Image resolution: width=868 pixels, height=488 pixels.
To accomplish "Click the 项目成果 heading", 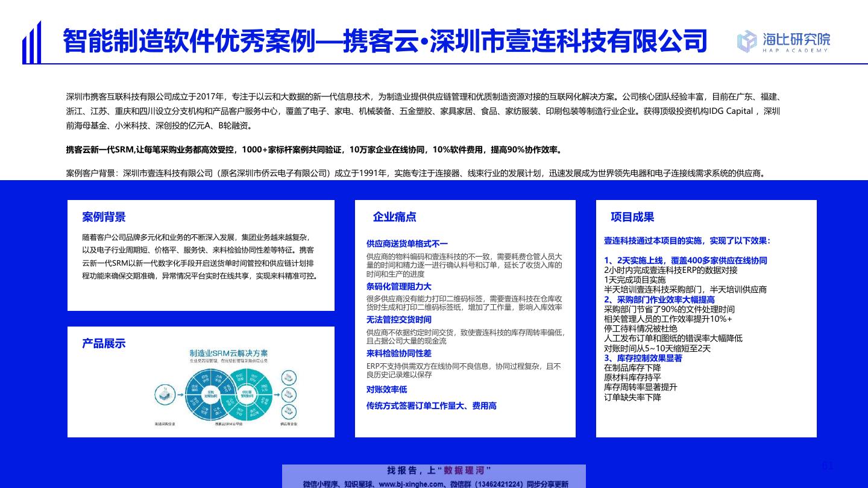I will 632,217.
